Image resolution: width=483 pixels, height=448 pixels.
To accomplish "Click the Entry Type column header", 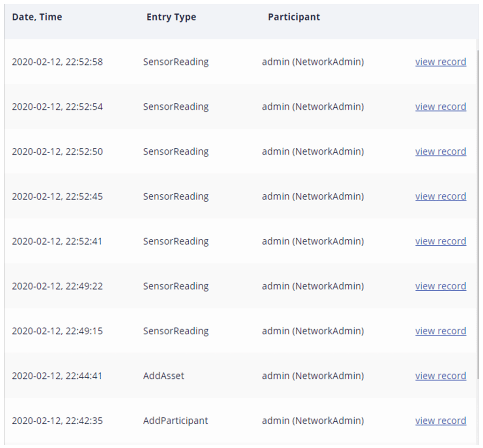I will coord(171,17).
